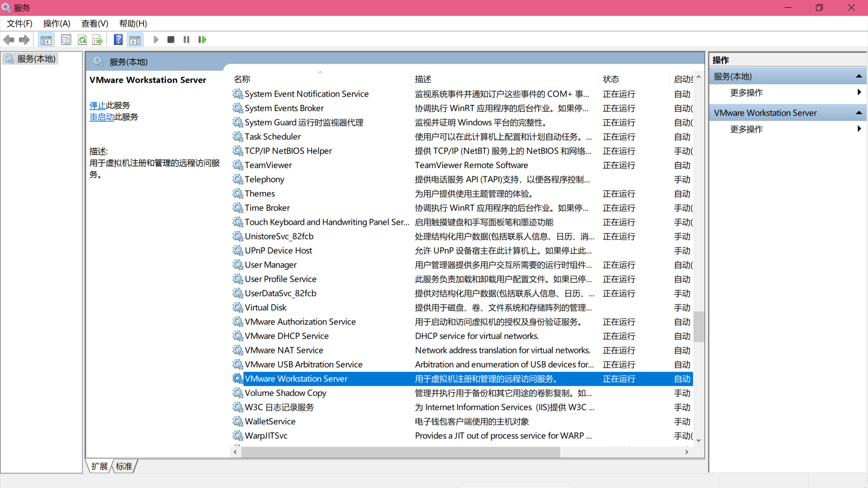Viewport: 868px width, 488px height.
Task: Select Touch Keyboard and Handwriting Panel row
Action: (x=462, y=222)
